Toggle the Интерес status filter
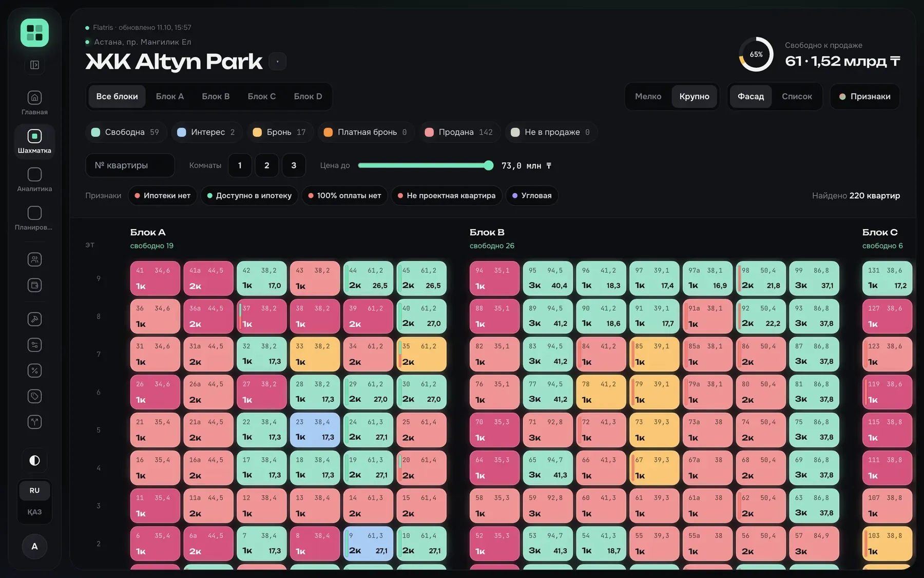 [206, 132]
